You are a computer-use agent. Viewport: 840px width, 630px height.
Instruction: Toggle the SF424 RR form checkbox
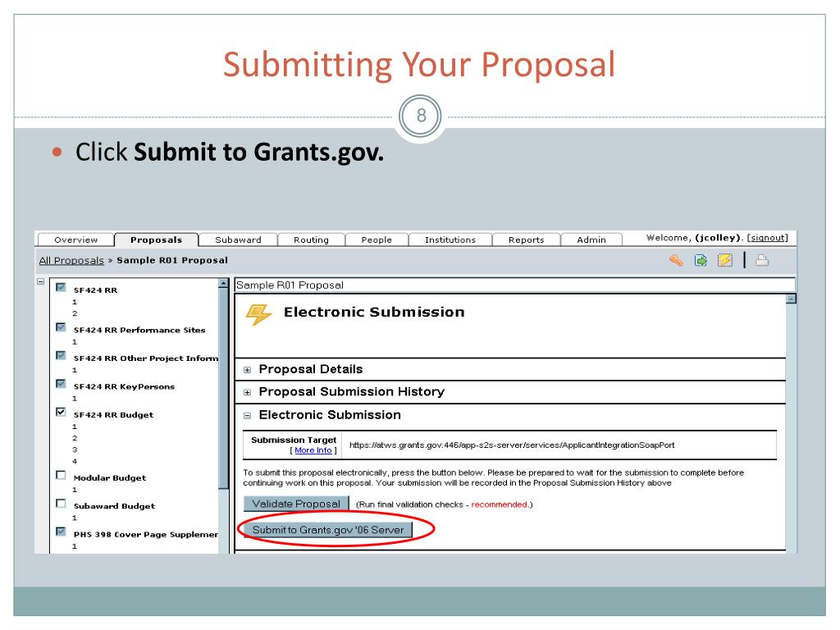click(61, 287)
